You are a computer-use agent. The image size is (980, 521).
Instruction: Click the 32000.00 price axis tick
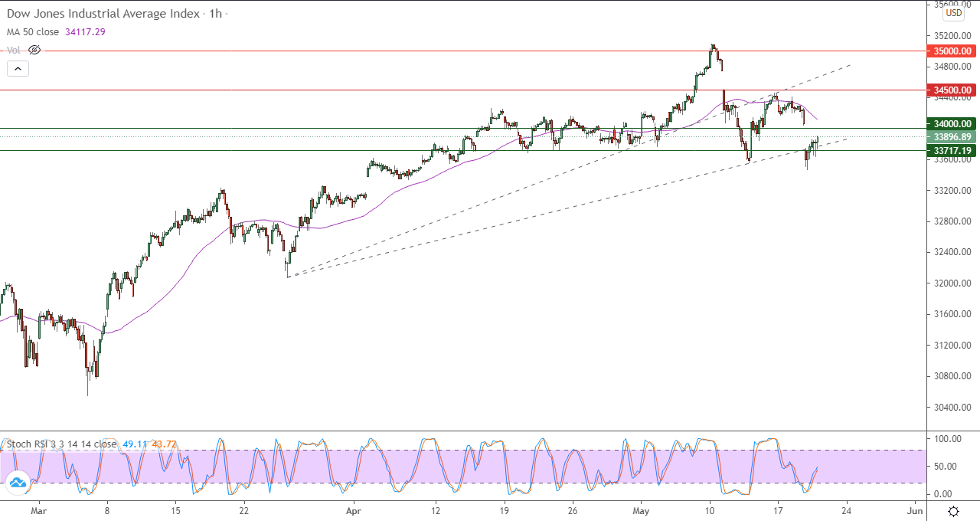coord(952,283)
